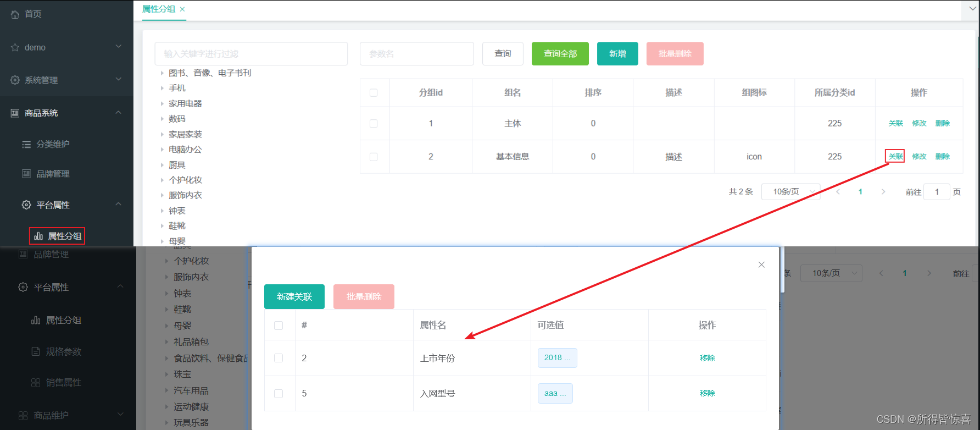Expand the 电脑办公 category node
This screenshot has width=980, height=430.
point(162,150)
